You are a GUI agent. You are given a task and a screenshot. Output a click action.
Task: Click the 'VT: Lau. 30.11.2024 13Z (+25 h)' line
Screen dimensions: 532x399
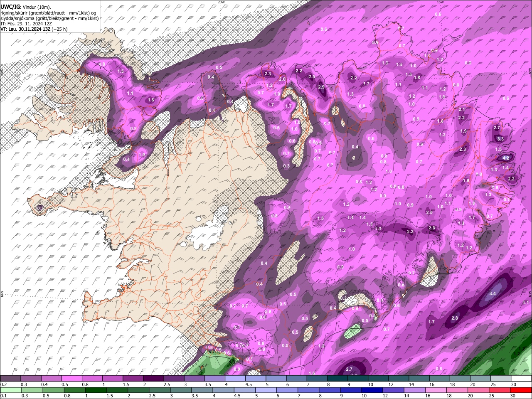pos(34,29)
